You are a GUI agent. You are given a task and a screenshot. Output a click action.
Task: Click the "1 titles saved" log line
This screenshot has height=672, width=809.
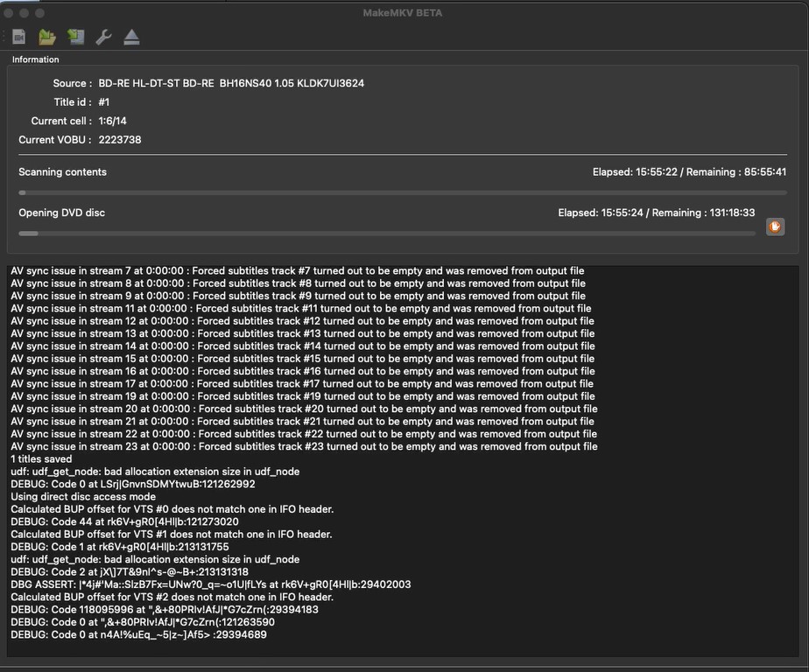pos(41,459)
